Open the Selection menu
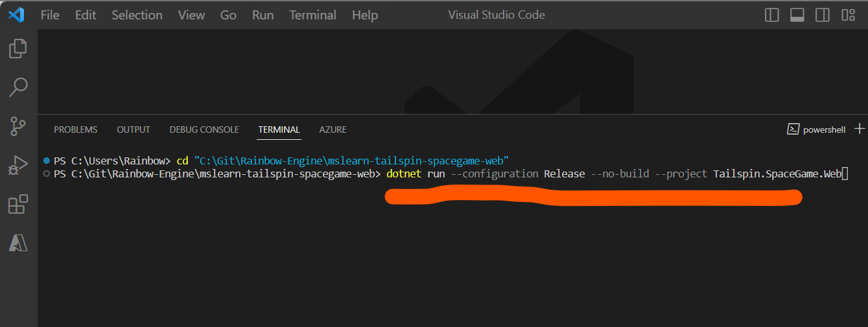 tap(137, 15)
